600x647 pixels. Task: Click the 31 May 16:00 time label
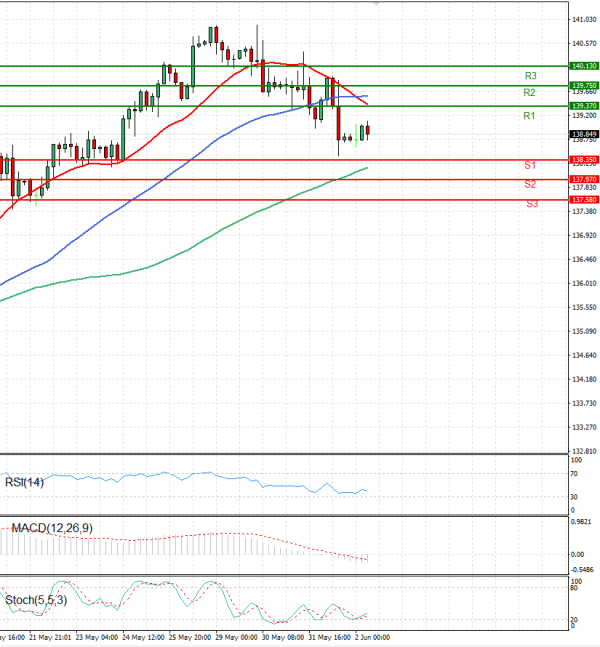click(x=330, y=638)
